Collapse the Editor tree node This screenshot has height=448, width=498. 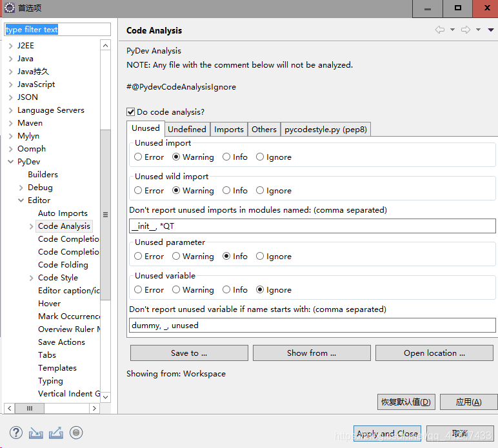(x=21, y=200)
